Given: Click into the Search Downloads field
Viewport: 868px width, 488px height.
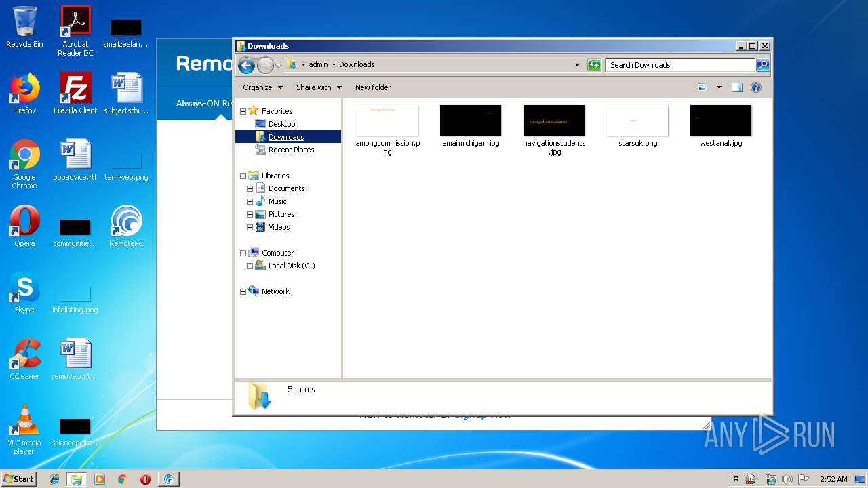Looking at the screenshot, I should click(x=680, y=65).
